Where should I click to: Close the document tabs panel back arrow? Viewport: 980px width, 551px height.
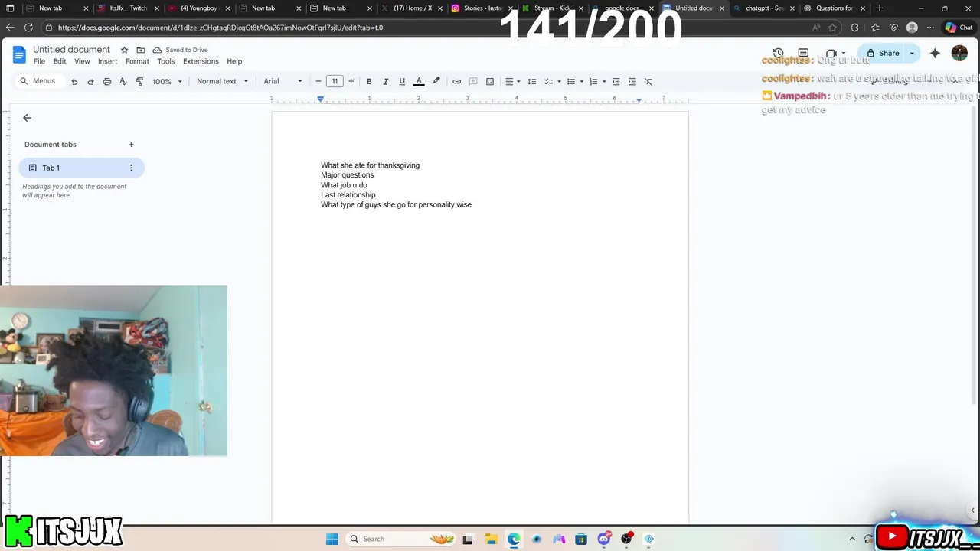point(27,118)
